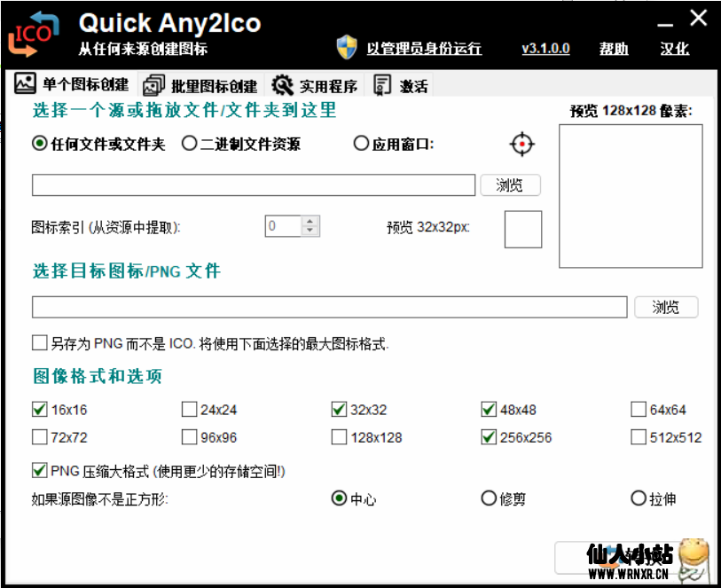721x588 pixels.
Task: Click the copy icon on 批量图标创建 tab
Action: pos(154,84)
